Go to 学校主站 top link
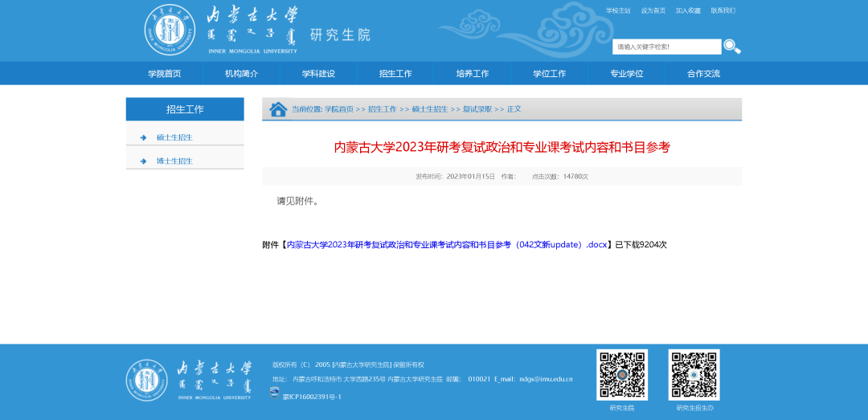This screenshot has height=420, width=868. [x=618, y=10]
